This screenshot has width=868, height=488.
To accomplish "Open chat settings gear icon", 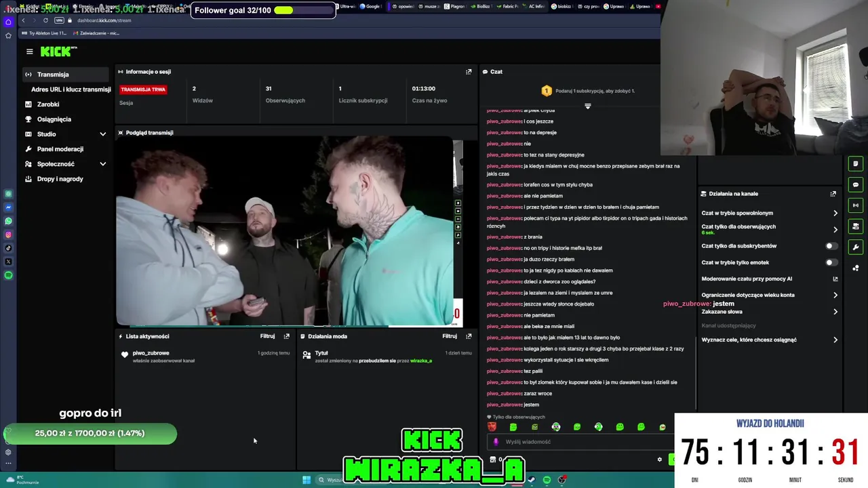I will (659, 460).
